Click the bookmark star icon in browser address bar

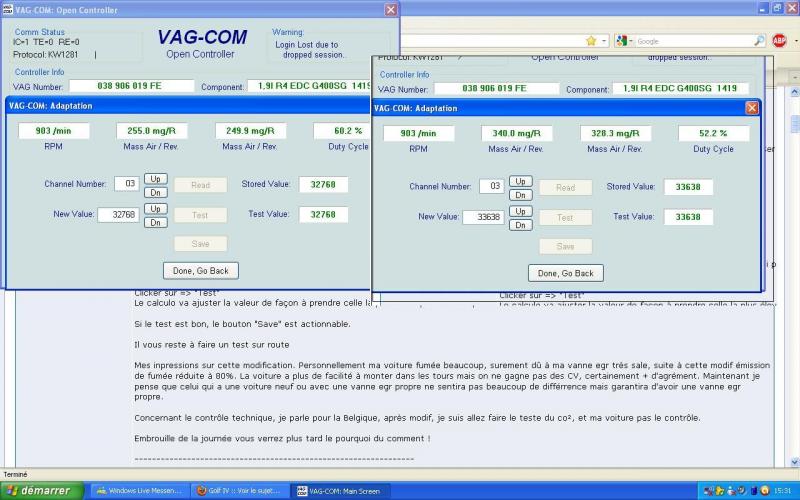591,41
